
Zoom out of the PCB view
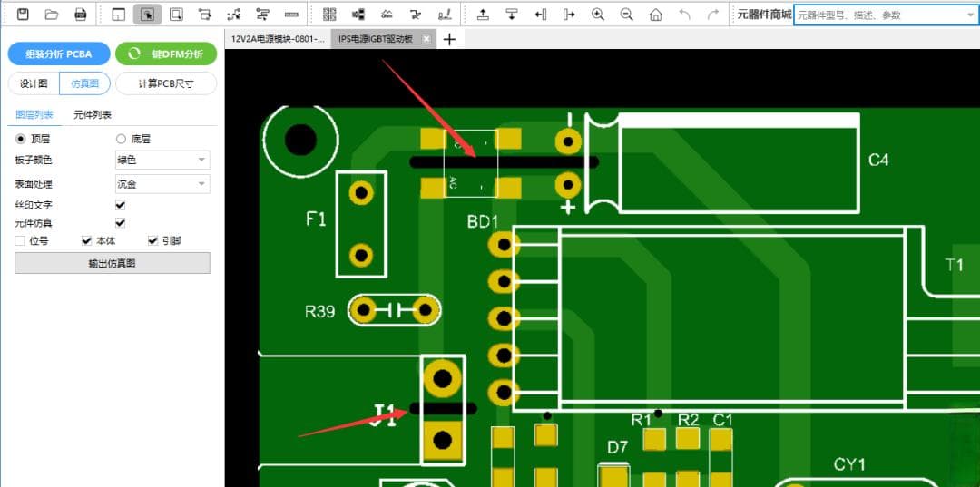pos(627,15)
